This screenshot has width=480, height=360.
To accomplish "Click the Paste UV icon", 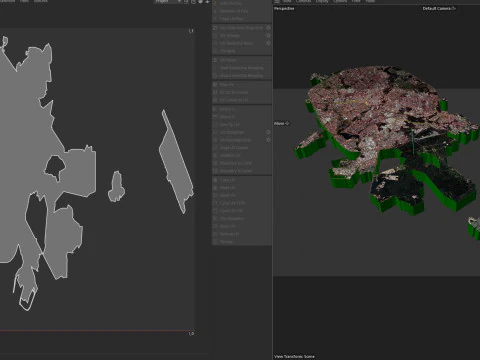I will click(215, 187).
